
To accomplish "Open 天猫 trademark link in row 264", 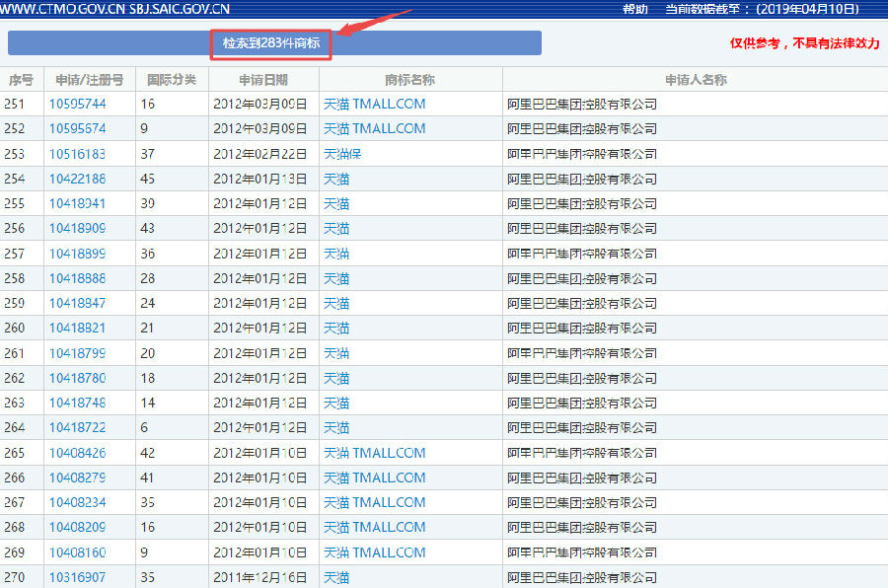I will pyautogui.click(x=336, y=428).
